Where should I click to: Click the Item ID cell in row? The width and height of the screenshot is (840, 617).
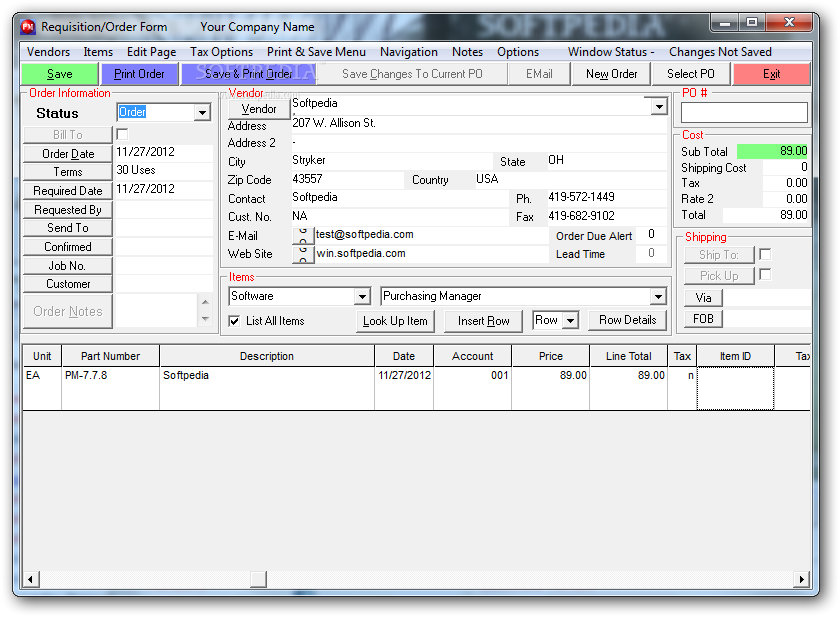pyautogui.click(x=735, y=389)
